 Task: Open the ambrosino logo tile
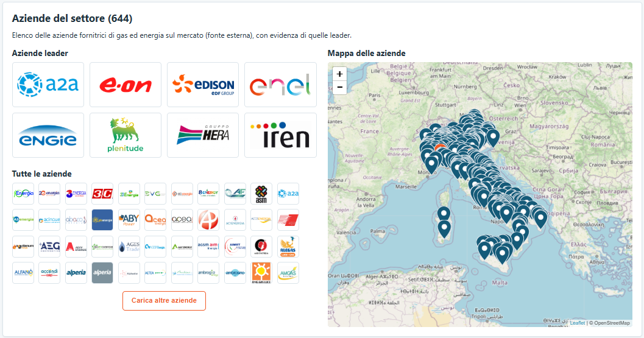235,273
